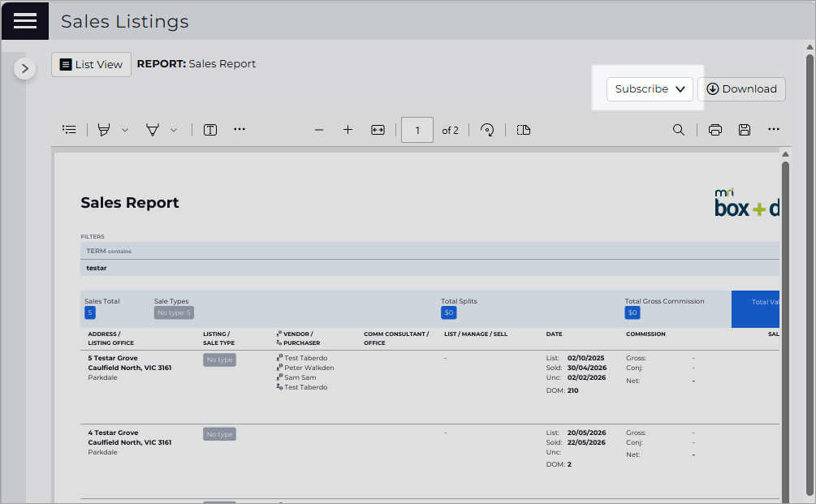Select the draw pen tool

pyautogui.click(x=153, y=130)
